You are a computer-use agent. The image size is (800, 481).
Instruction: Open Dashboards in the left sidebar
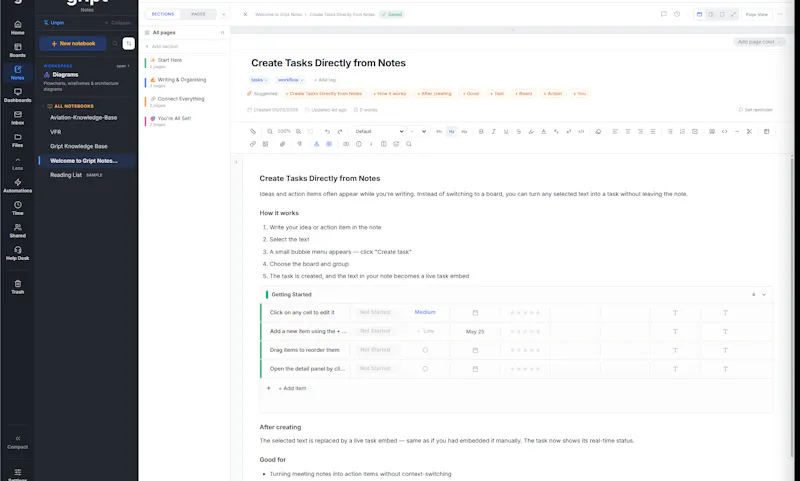pos(17,95)
